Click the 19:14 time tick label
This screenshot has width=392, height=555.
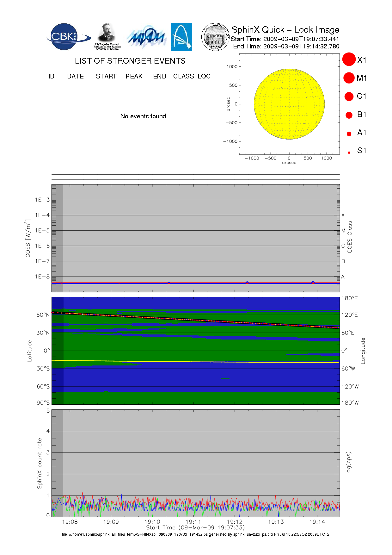tap(317, 522)
